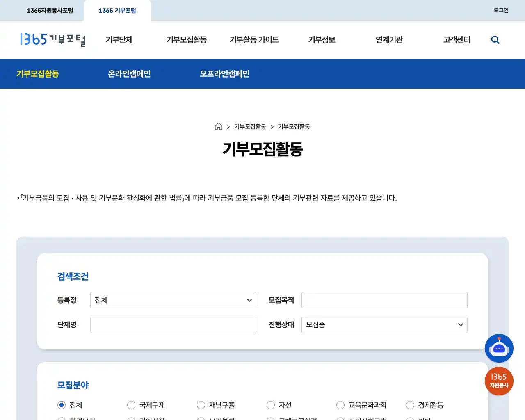Viewport: 525px width, 420px height.
Task: Click the 1365 기부포털 logo
Action: 53,40
